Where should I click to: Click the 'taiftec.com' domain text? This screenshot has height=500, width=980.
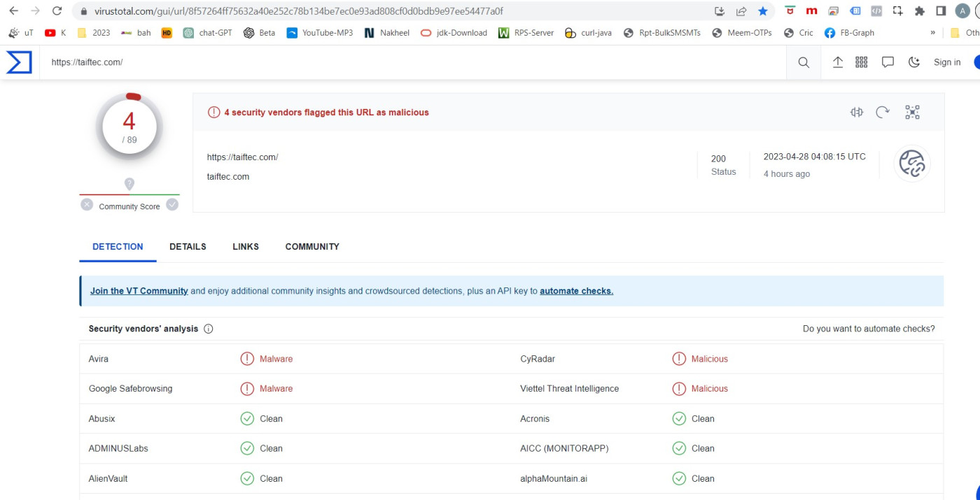click(228, 177)
